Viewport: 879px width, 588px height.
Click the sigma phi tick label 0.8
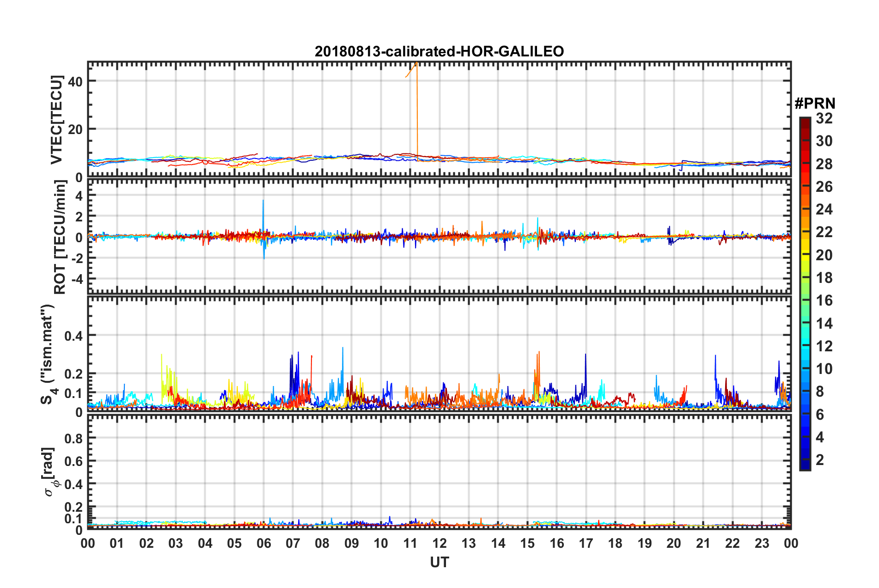click(73, 438)
